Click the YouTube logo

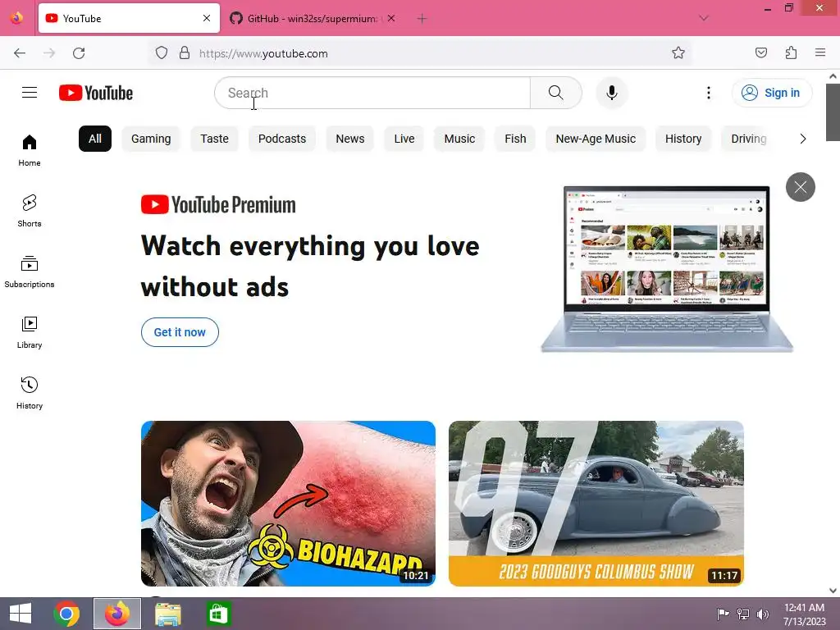[x=96, y=93]
